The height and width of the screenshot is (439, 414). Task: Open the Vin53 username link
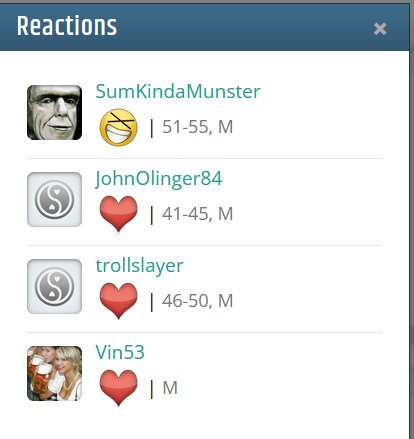[x=120, y=352]
